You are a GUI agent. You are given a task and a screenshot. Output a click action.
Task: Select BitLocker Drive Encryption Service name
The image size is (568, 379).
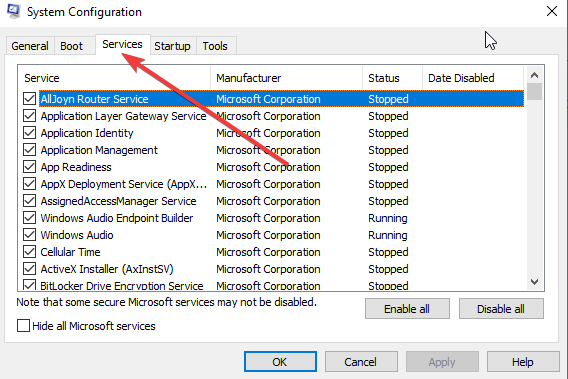click(122, 286)
